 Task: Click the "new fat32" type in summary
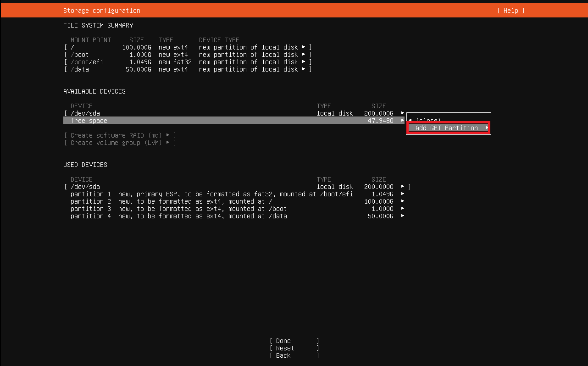[175, 62]
